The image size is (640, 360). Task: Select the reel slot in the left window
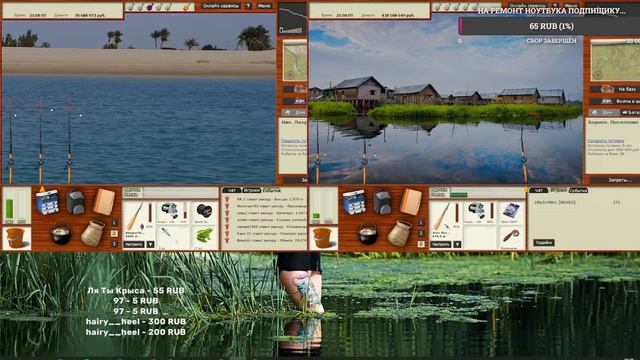pyautogui.click(x=173, y=212)
